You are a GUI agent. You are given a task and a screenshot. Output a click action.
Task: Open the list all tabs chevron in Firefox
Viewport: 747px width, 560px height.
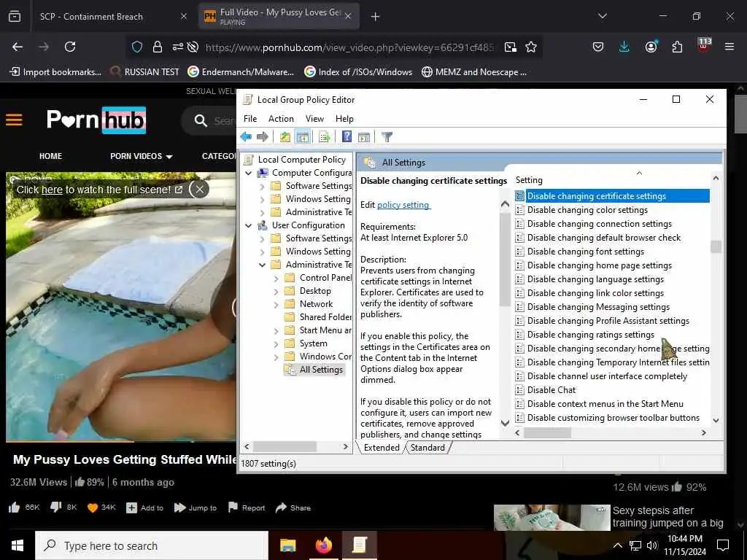coord(602,16)
